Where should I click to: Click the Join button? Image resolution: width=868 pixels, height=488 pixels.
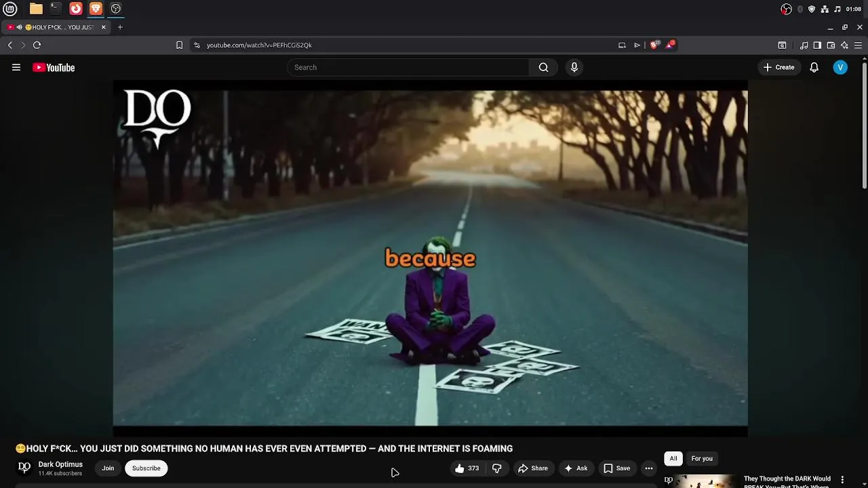coord(108,468)
